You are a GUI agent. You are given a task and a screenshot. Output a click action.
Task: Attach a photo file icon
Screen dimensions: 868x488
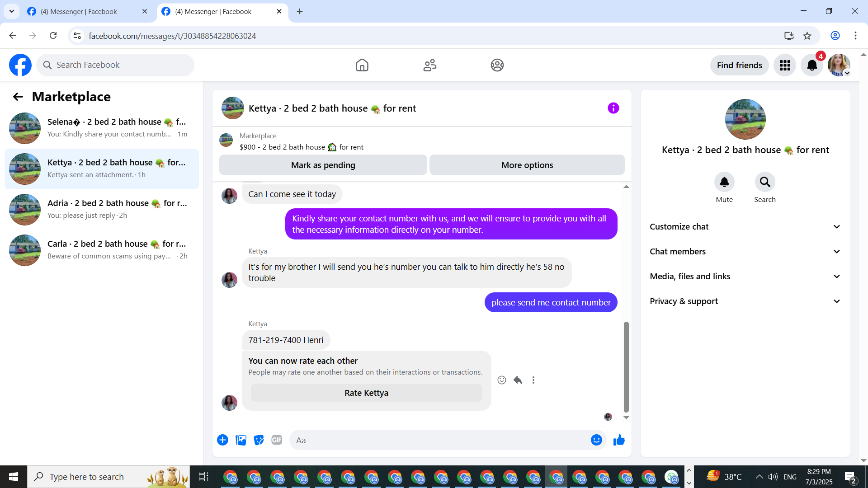tap(241, 440)
